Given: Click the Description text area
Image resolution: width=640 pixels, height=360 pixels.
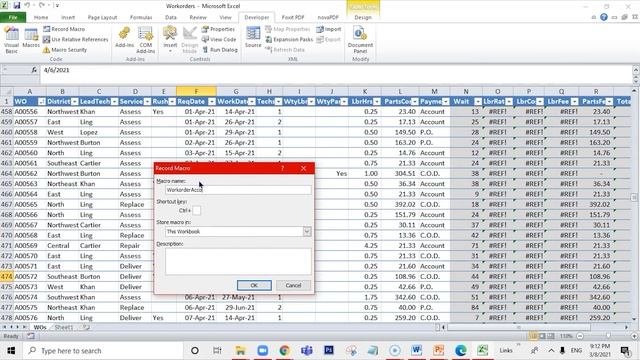Looking at the screenshot, I should [238, 261].
